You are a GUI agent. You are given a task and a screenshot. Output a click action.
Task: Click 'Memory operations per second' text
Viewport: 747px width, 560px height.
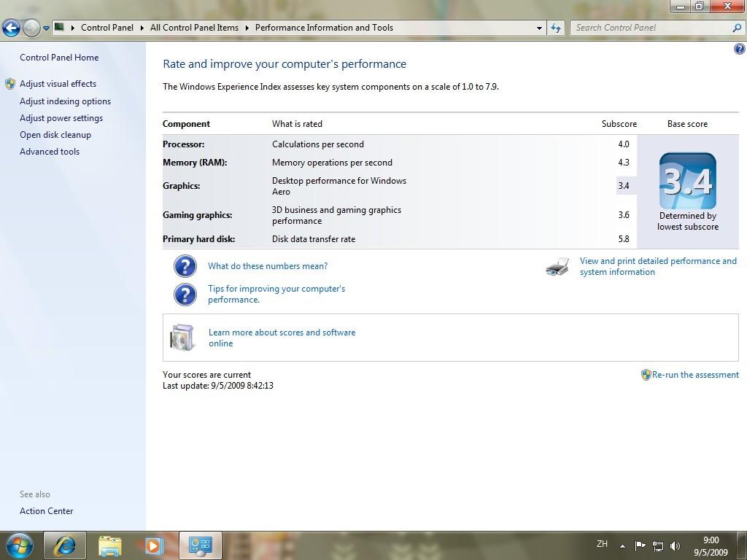coord(332,163)
